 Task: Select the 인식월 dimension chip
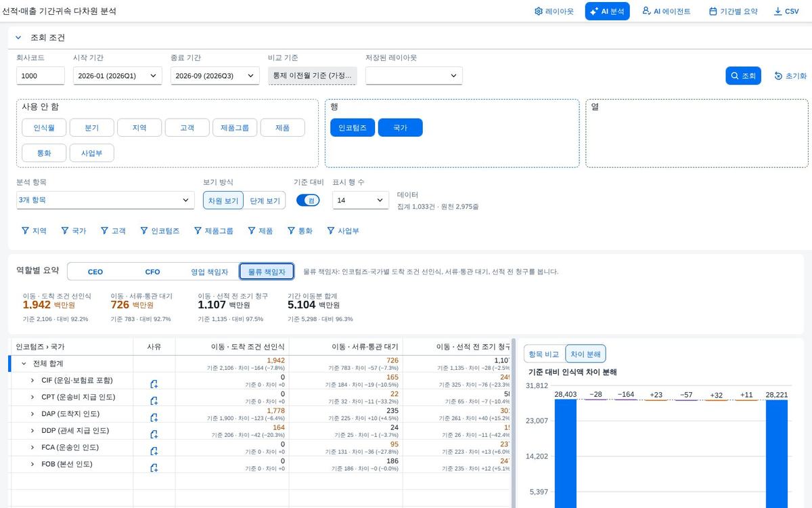[x=44, y=127]
